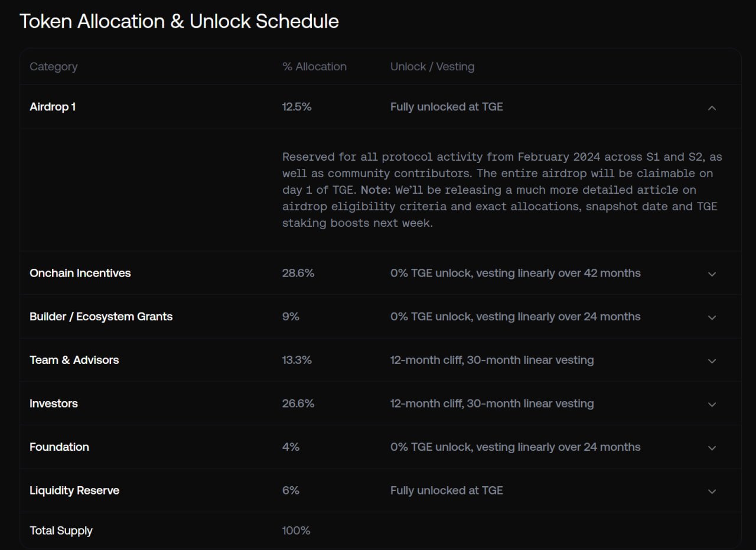Click the Token Allocation & Unlock Schedule heading
The image size is (756, 550).
pyautogui.click(x=180, y=21)
